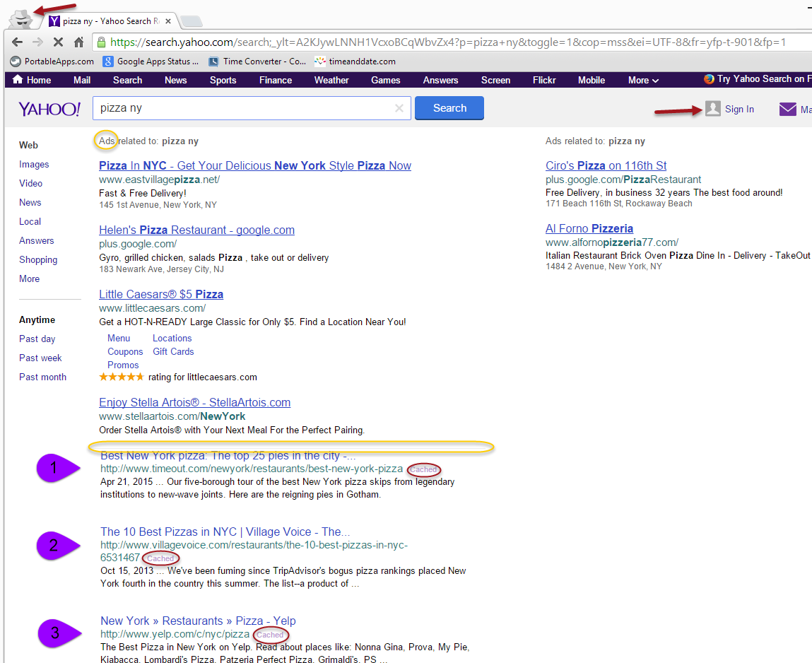Go to browser home page icon
This screenshot has width=812, height=663.
coord(79,42)
